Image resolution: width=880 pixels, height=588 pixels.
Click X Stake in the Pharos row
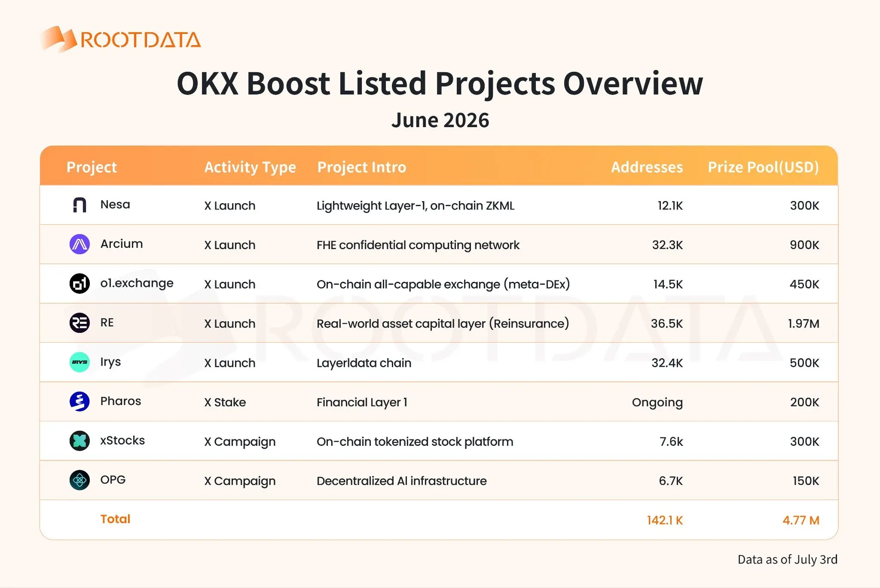point(225,402)
